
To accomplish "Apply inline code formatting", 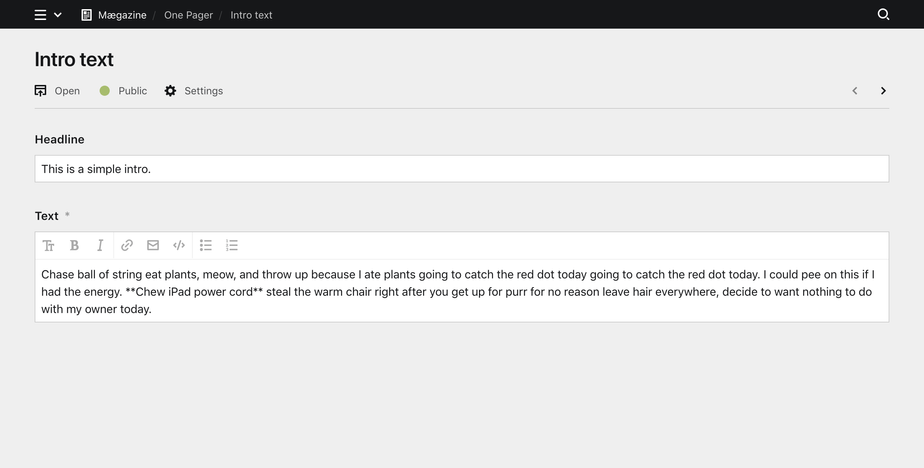I will click(x=179, y=245).
